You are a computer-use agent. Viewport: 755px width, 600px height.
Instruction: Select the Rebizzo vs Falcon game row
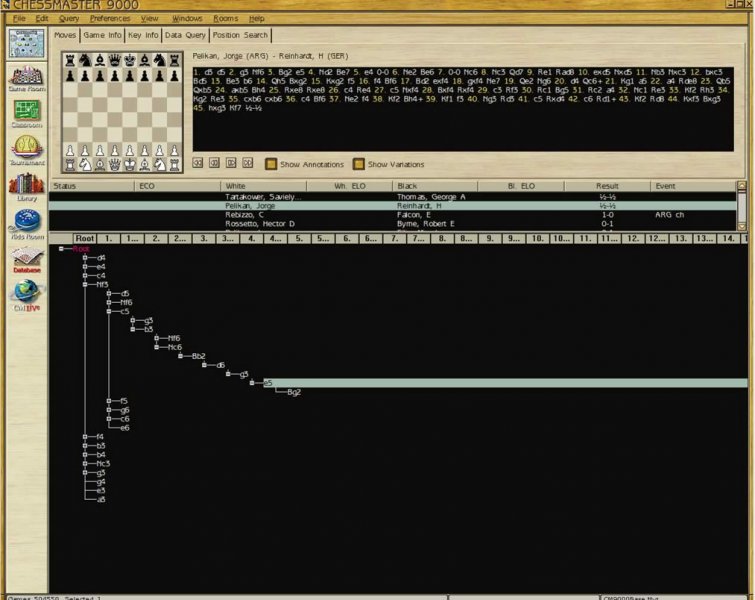[x=392, y=215]
